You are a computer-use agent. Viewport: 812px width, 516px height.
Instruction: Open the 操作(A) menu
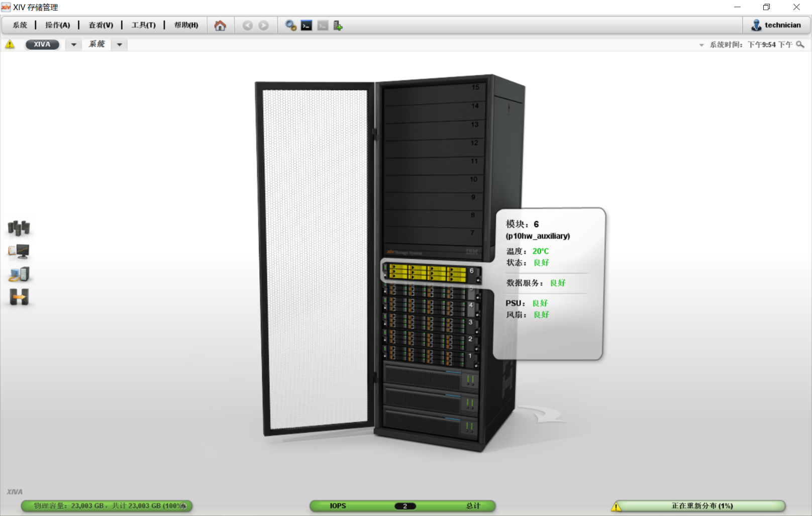click(x=57, y=25)
